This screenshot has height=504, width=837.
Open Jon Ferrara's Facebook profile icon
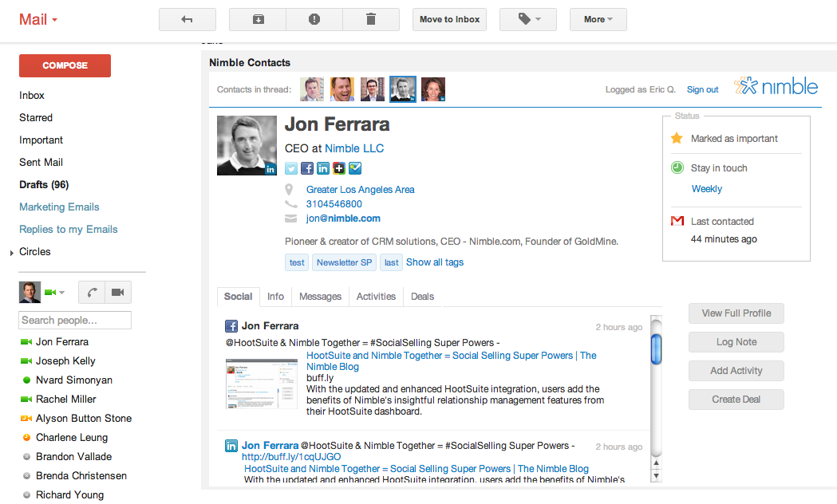click(307, 168)
